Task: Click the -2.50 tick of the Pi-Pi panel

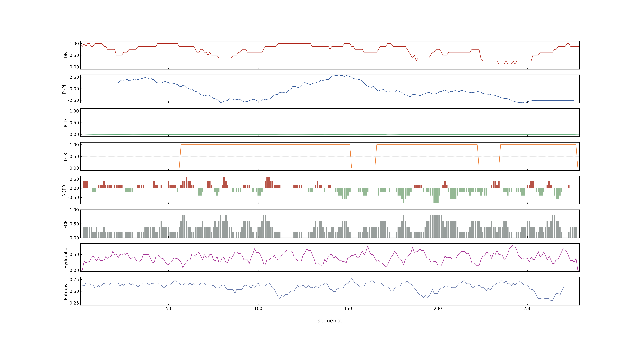Action: pos(73,100)
